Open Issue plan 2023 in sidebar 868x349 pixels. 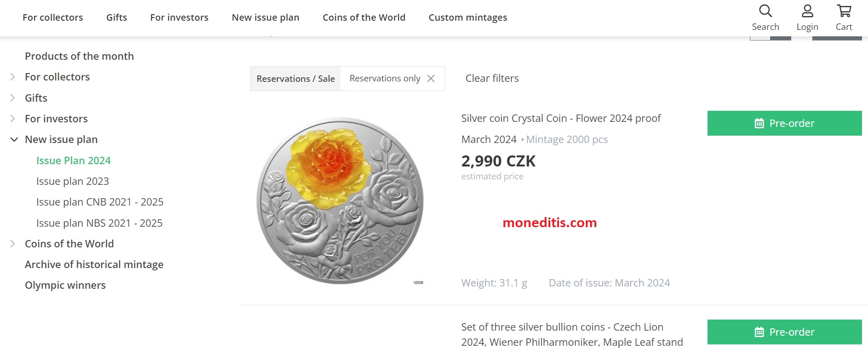pyautogui.click(x=73, y=181)
